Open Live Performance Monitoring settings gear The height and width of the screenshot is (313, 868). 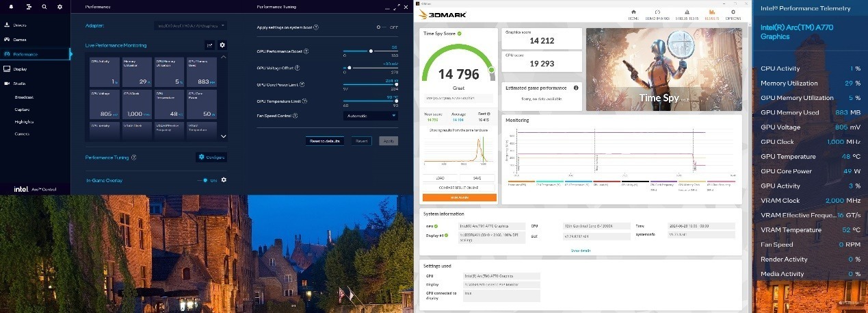[222, 45]
